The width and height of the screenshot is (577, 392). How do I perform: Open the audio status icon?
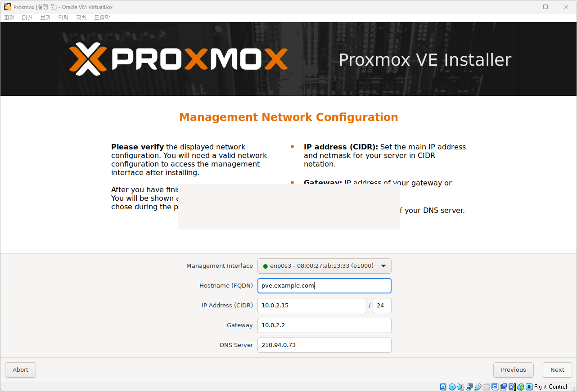point(460,387)
